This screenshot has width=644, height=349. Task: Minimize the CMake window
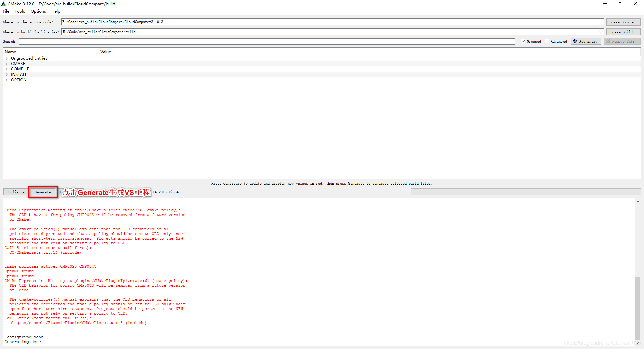[605, 4]
